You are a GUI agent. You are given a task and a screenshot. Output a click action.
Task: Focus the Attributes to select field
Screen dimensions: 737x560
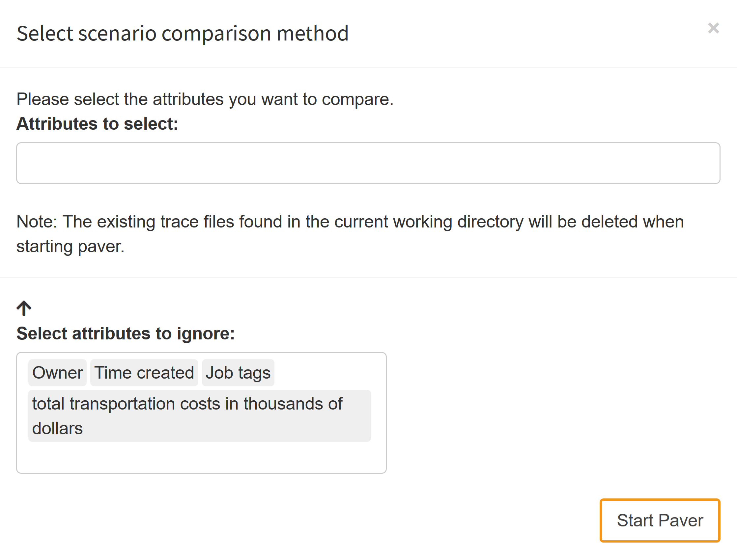(x=368, y=163)
